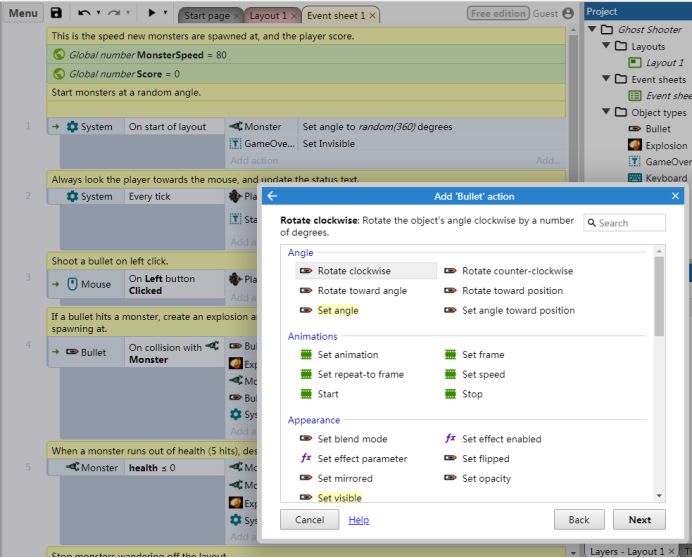Collapse the Object types folder
Screen dimensions: 692x558
click(606, 112)
